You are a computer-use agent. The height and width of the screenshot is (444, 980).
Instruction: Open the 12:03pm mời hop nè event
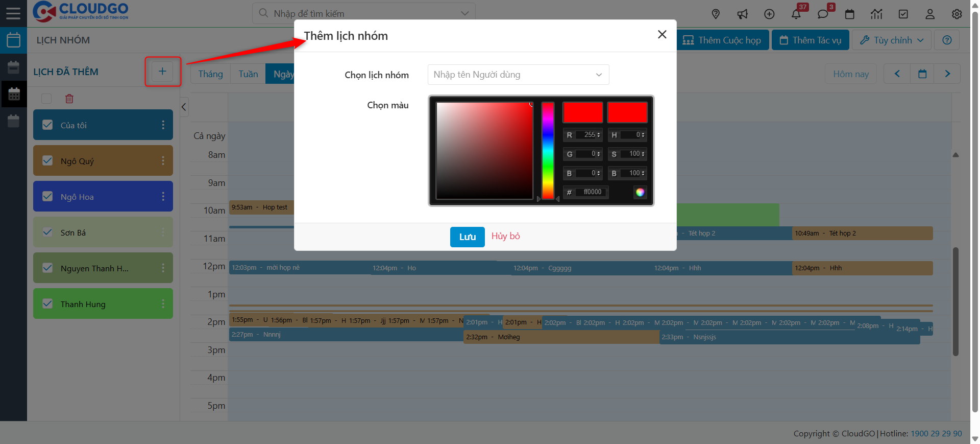(300, 268)
